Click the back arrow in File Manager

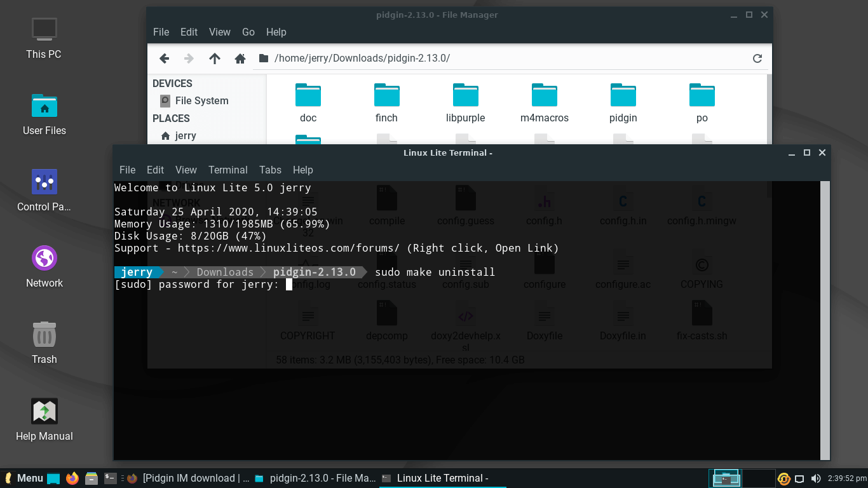tap(164, 58)
